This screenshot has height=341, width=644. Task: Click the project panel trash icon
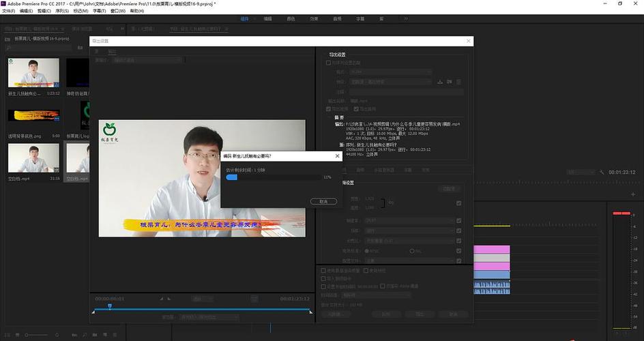(x=115, y=335)
